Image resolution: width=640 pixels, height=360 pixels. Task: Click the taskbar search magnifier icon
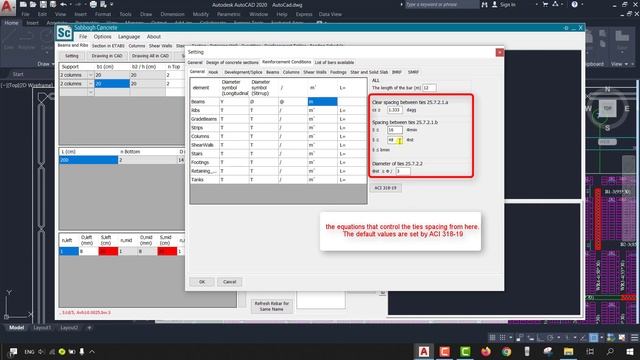pos(610,351)
